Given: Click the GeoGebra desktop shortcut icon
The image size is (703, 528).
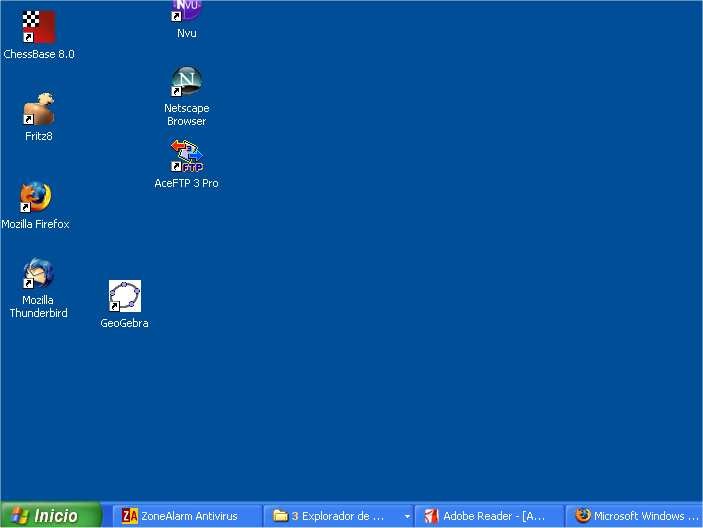Looking at the screenshot, I should [125, 296].
